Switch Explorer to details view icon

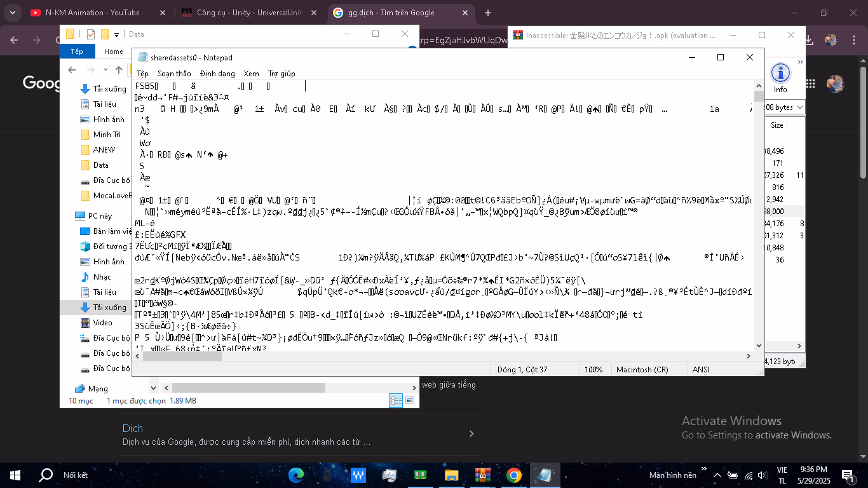[396, 400]
